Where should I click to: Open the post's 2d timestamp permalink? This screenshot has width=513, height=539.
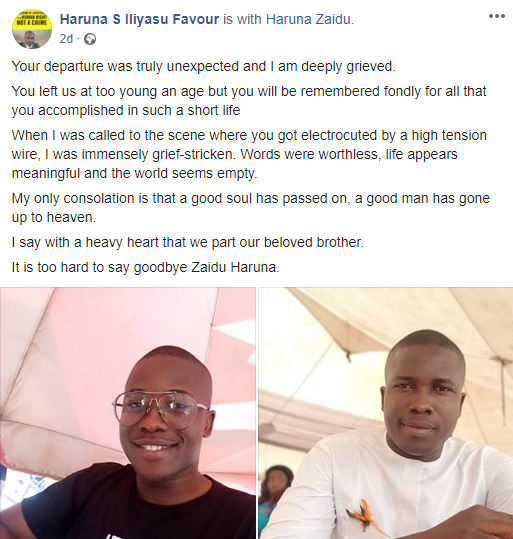coord(66,39)
